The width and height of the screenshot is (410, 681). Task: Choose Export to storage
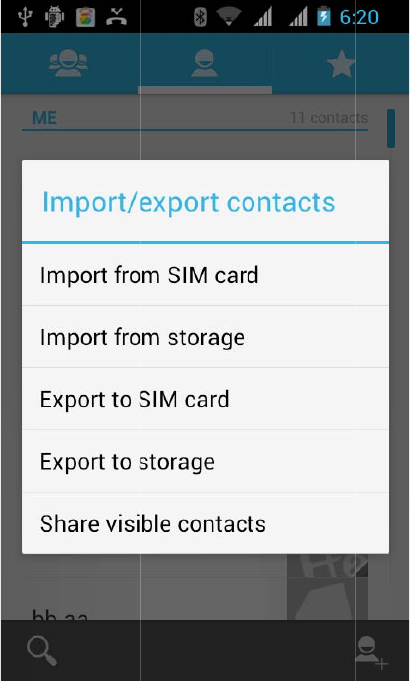click(x=205, y=461)
